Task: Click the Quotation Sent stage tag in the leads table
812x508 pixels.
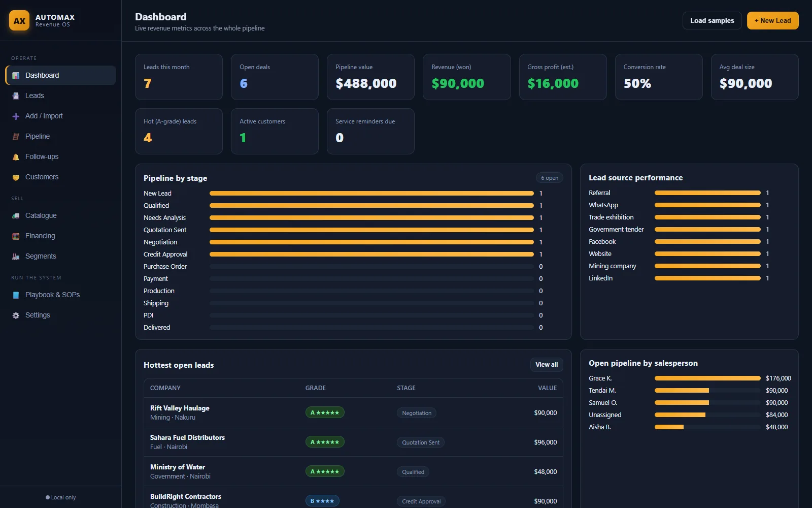Action: point(421,442)
